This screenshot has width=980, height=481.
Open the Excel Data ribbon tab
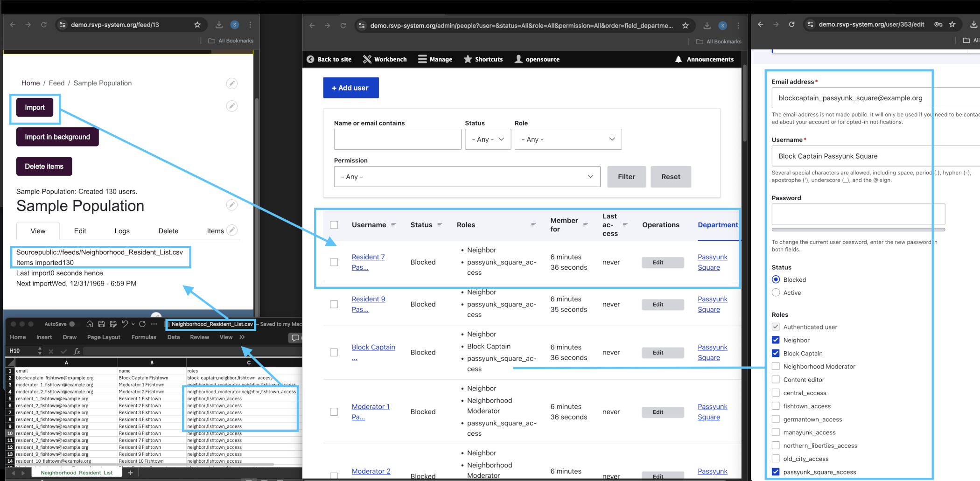(174, 337)
